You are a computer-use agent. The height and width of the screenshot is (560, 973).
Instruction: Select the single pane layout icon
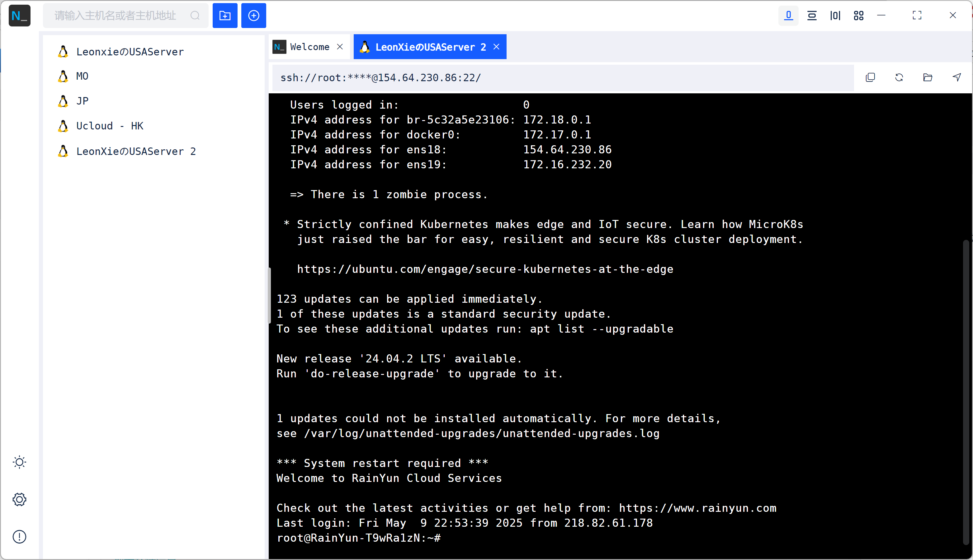pyautogui.click(x=788, y=16)
